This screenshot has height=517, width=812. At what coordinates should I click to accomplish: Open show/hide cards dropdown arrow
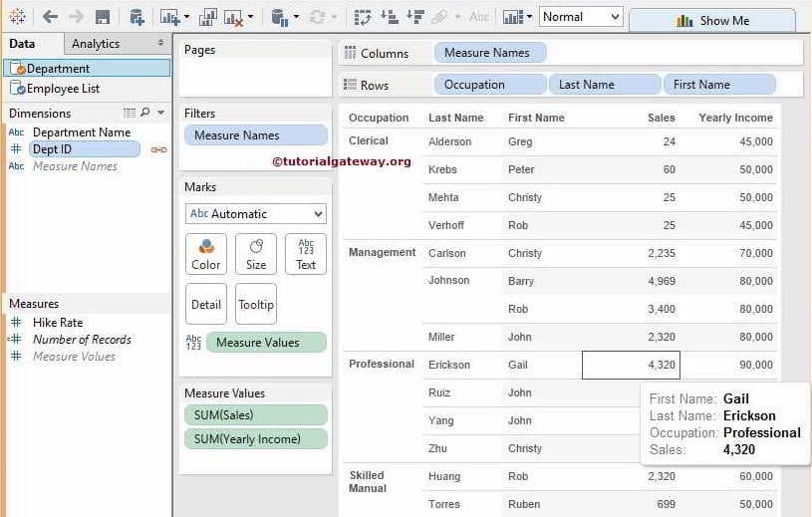530,17
